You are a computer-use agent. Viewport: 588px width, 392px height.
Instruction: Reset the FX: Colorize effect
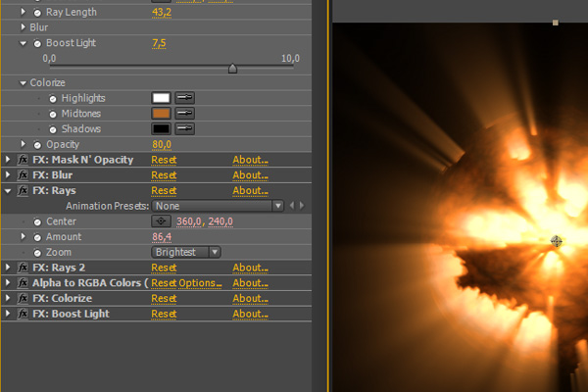click(x=164, y=299)
